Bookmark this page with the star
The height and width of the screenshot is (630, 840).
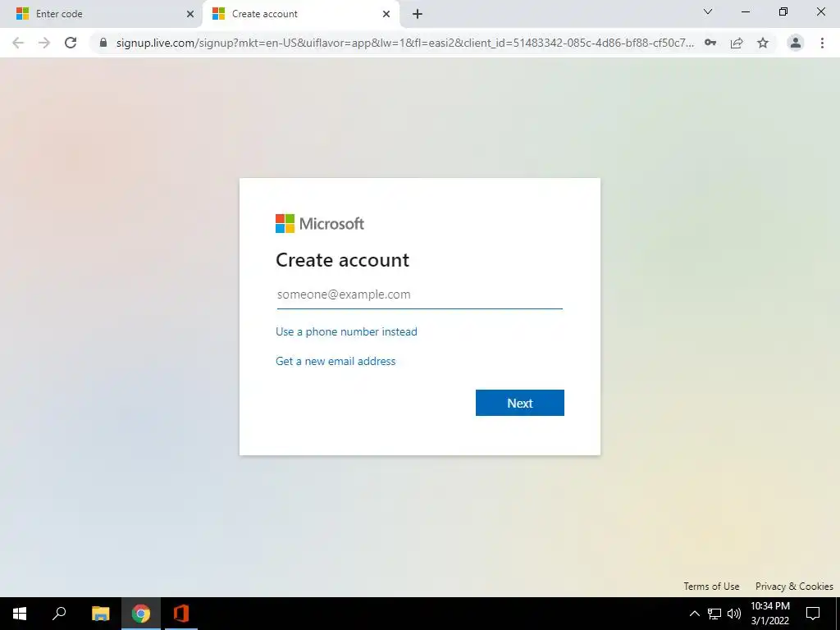(763, 43)
